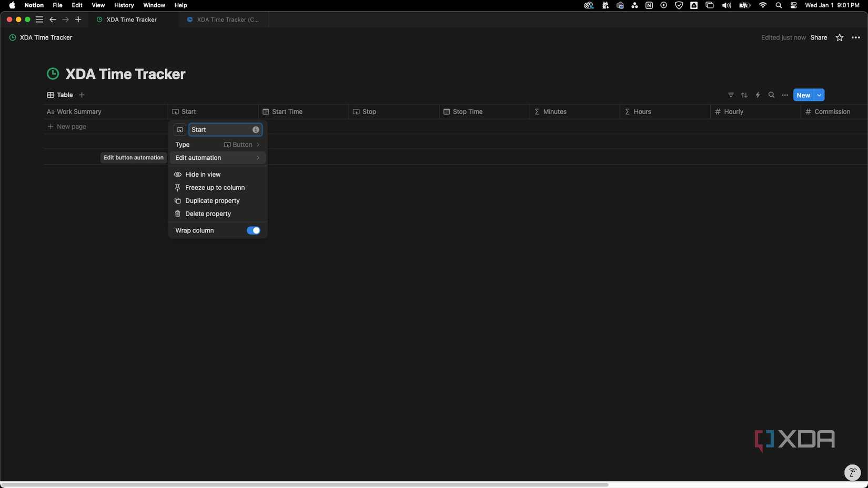Click the Notion N icon in the menu bar
Image resolution: width=868 pixels, height=488 pixels.
(649, 5)
